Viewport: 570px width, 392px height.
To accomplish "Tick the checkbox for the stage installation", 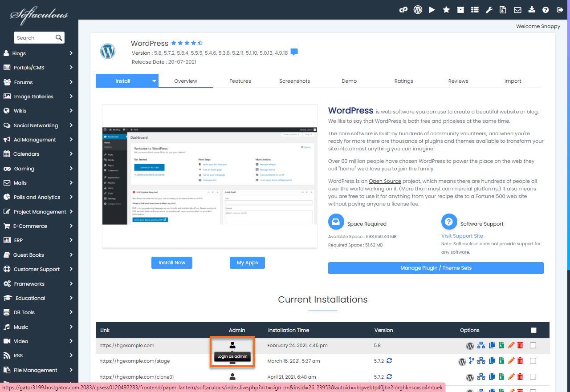I will tap(533, 361).
